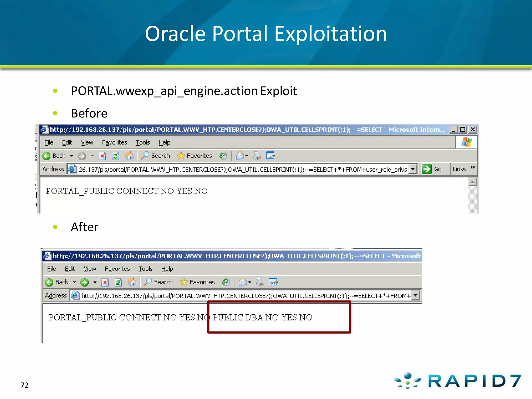Open Edit menu in the After browser
The image size is (532, 399).
[70, 269]
